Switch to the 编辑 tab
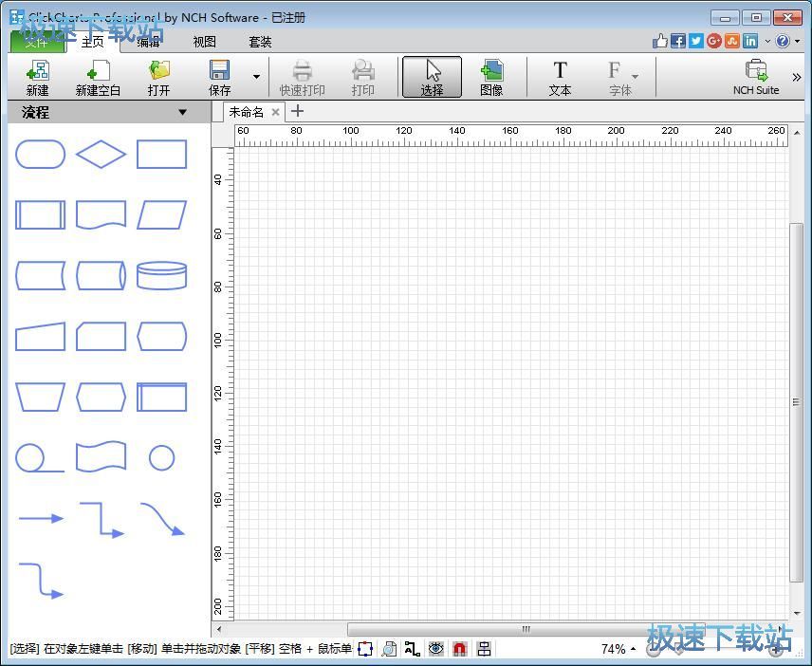 pyautogui.click(x=148, y=42)
